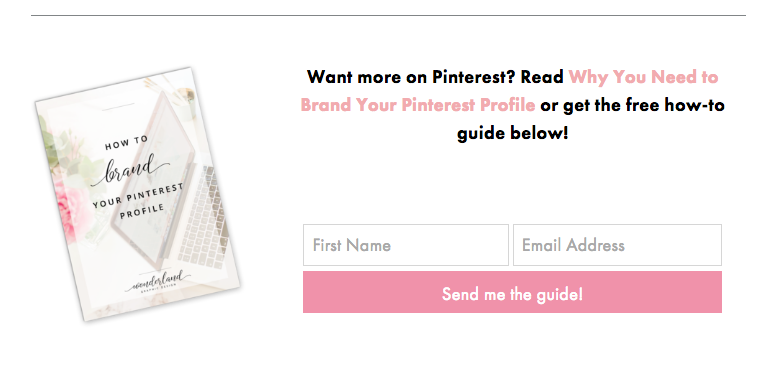Image resolution: width=778 pixels, height=379 pixels.
Task: Select the script 'brand' word on cover
Action: (x=130, y=171)
